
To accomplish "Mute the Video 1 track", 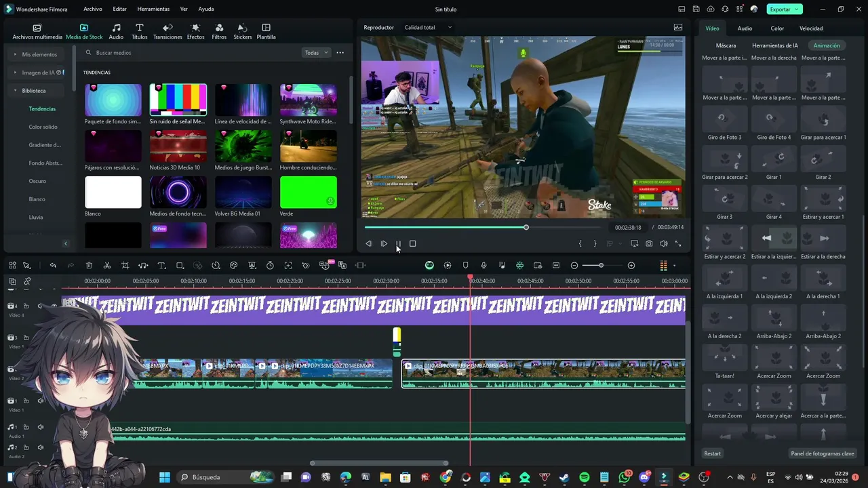I will [40, 401].
